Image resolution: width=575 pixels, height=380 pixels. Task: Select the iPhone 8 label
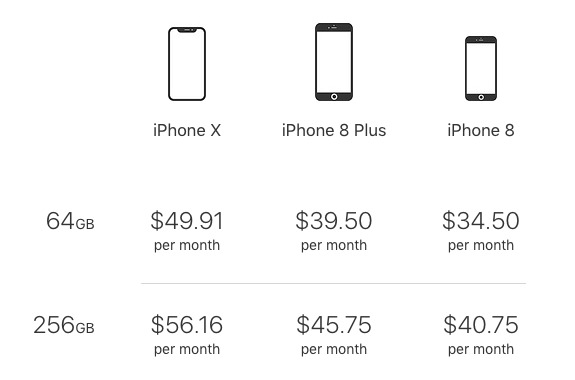[x=481, y=131]
